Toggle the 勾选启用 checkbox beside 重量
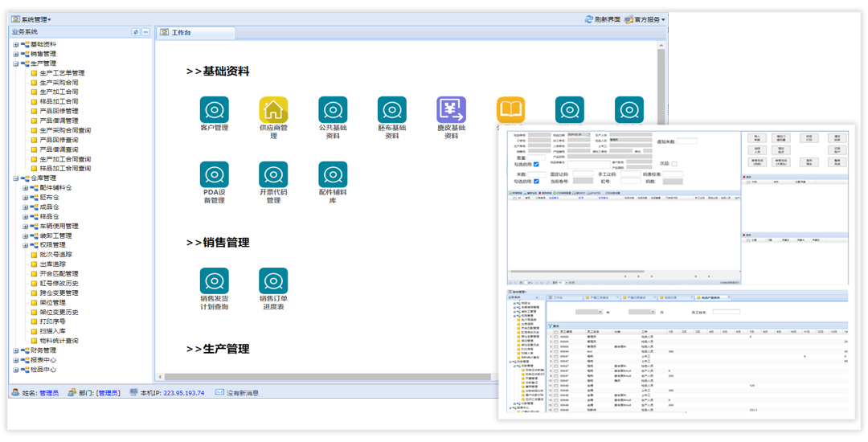Image resolution: width=868 pixels, height=442 pixels. (x=536, y=164)
